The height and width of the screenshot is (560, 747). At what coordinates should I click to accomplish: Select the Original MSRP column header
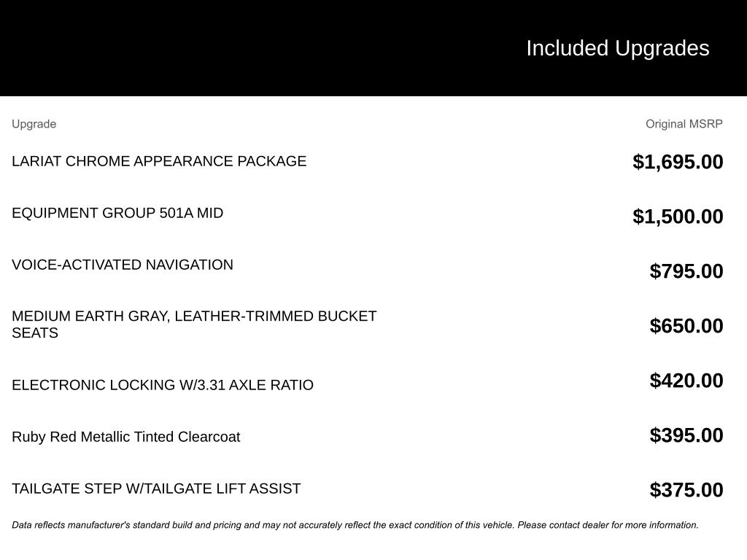[x=684, y=124]
